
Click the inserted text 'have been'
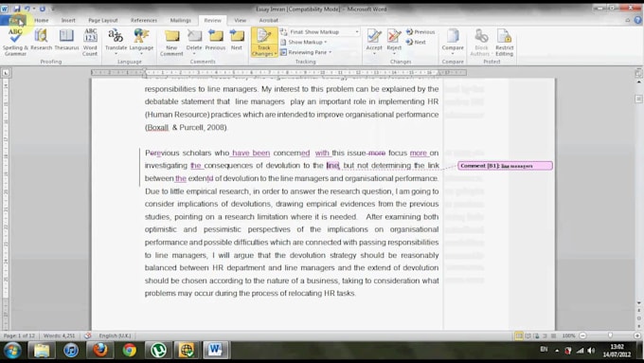(251, 153)
